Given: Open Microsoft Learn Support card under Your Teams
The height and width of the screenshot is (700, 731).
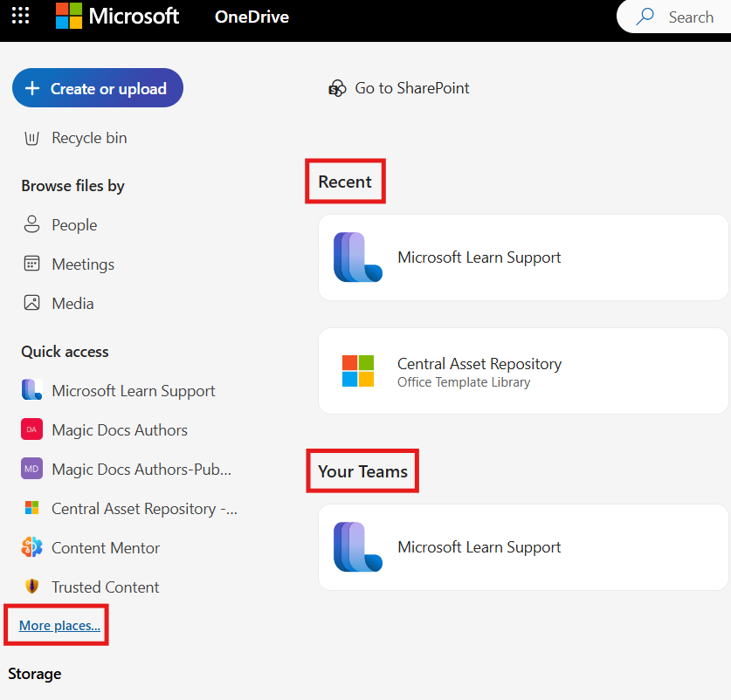Looking at the screenshot, I should (523, 547).
